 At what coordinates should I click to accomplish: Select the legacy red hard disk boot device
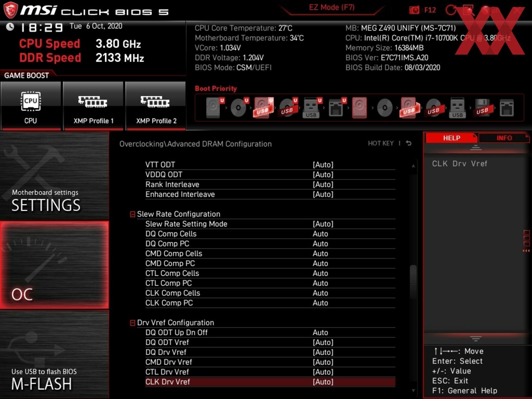(x=359, y=107)
